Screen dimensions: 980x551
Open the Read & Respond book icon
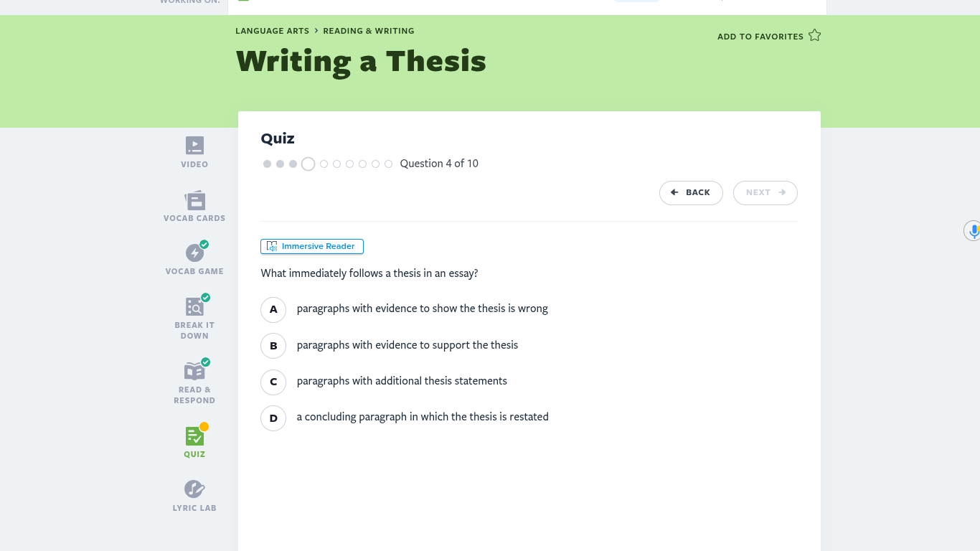click(194, 371)
